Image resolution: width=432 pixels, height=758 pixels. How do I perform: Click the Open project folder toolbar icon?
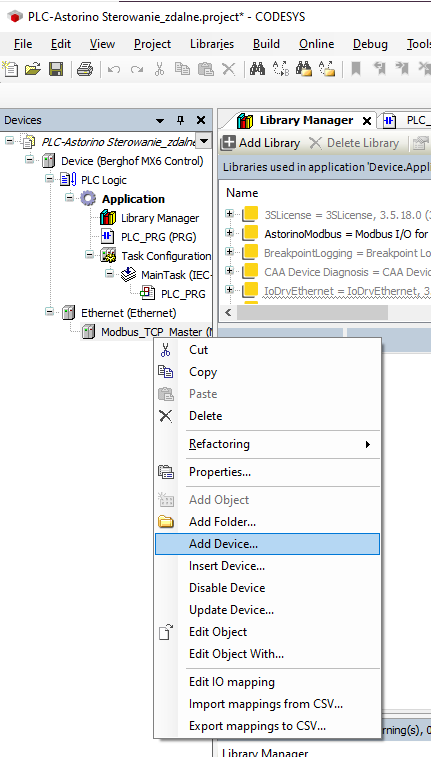coord(33,70)
